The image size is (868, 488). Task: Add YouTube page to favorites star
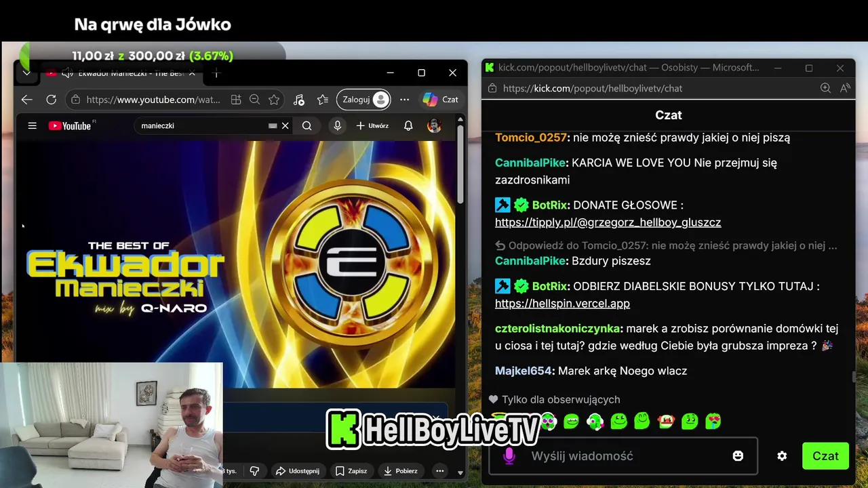(274, 100)
